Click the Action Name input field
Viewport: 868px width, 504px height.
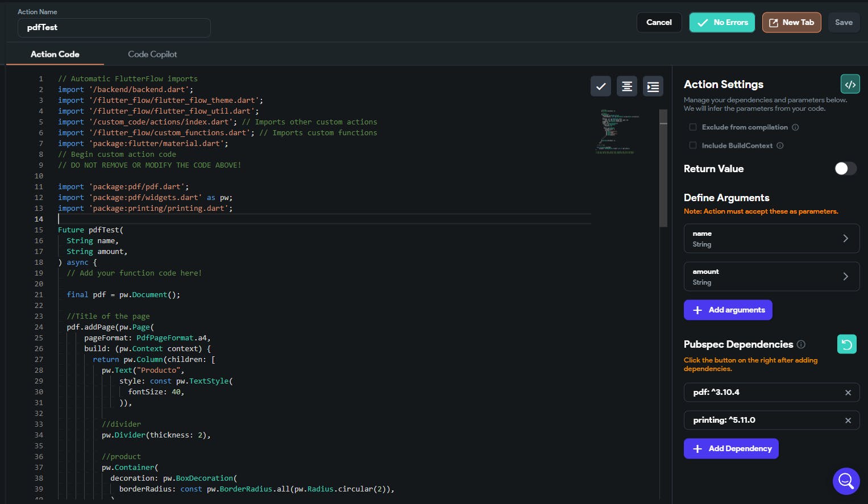click(x=114, y=28)
